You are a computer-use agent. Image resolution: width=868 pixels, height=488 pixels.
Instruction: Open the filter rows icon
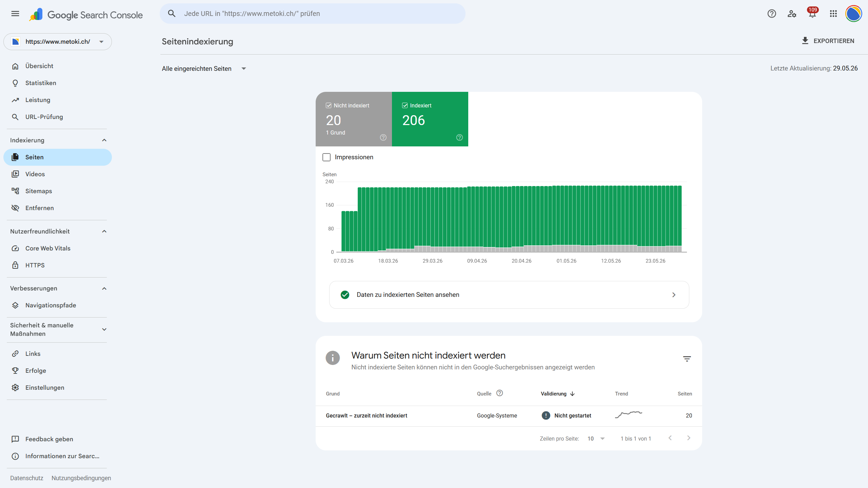coord(687,359)
